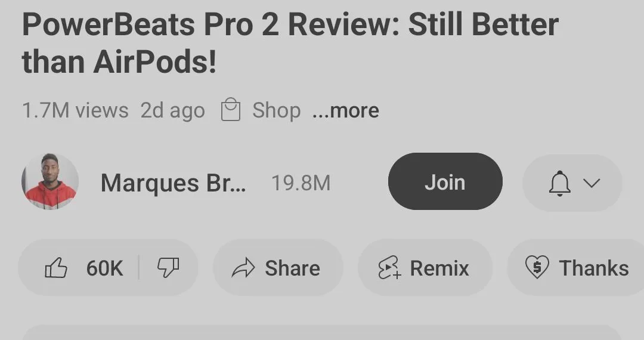Tap the 60K like count
This screenshot has width=644, height=340.
coord(104,268)
